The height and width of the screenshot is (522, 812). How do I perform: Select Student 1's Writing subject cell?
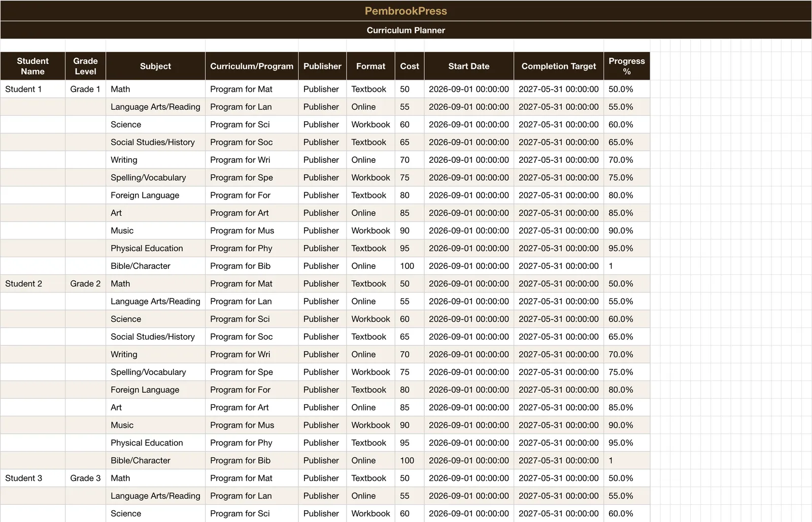click(x=155, y=160)
